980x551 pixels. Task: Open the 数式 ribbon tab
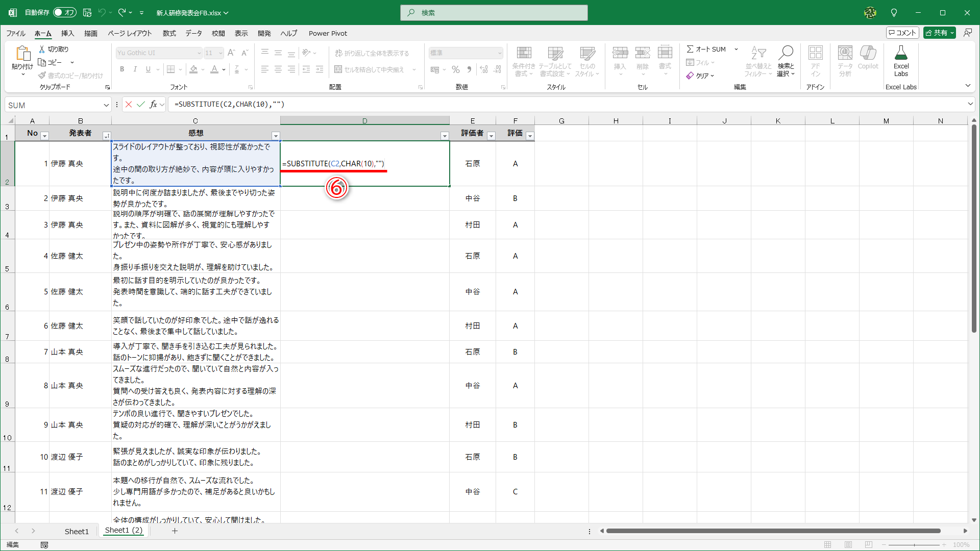pos(169,33)
